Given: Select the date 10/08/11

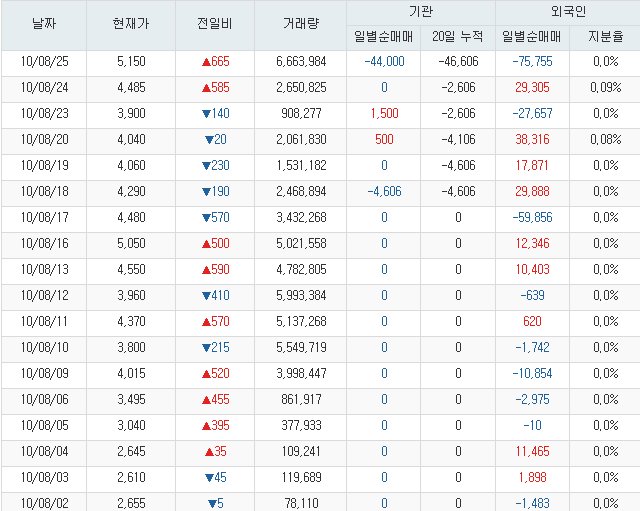Looking at the screenshot, I should [44, 322].
